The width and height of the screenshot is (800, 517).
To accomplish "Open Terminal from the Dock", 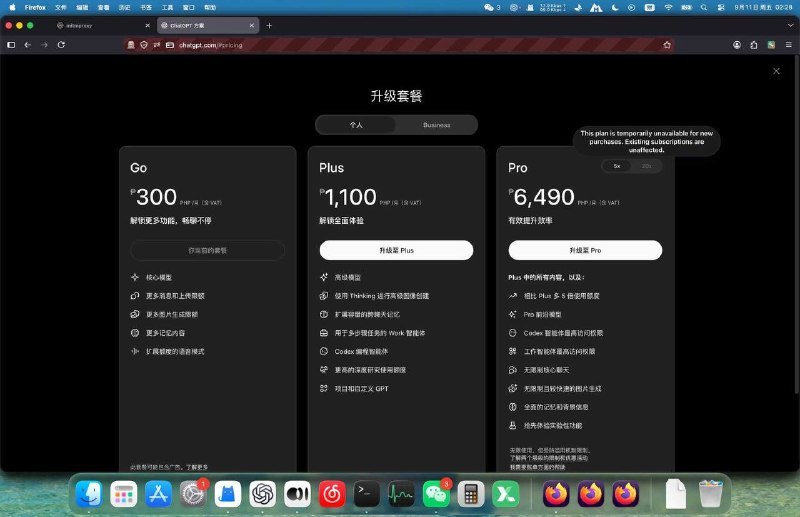I will (x=366, y=494).
